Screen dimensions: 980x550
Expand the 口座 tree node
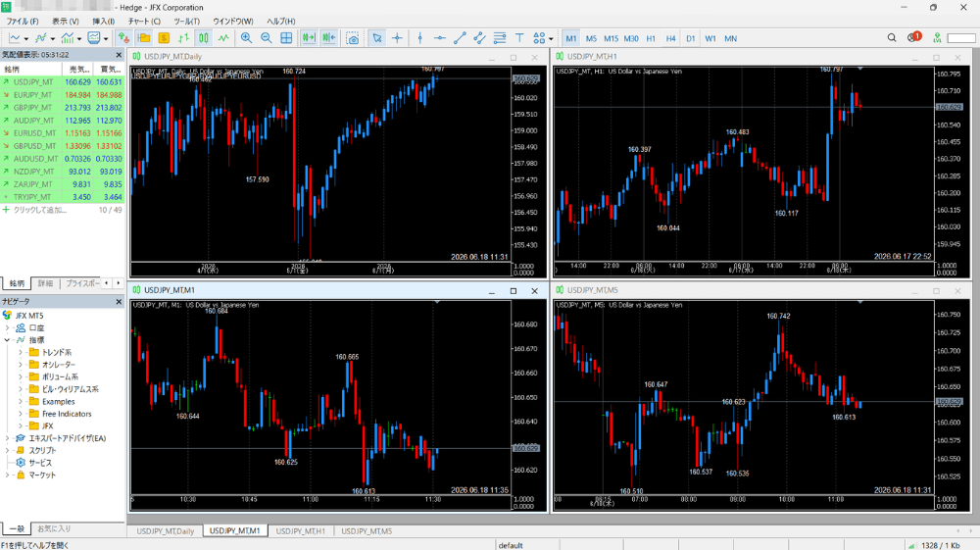click(8, 327)
